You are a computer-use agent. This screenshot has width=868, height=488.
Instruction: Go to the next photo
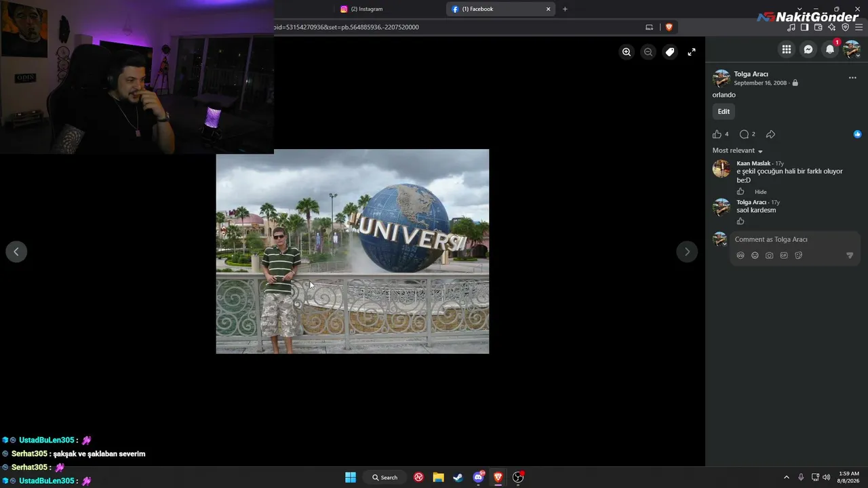(687, 251)
